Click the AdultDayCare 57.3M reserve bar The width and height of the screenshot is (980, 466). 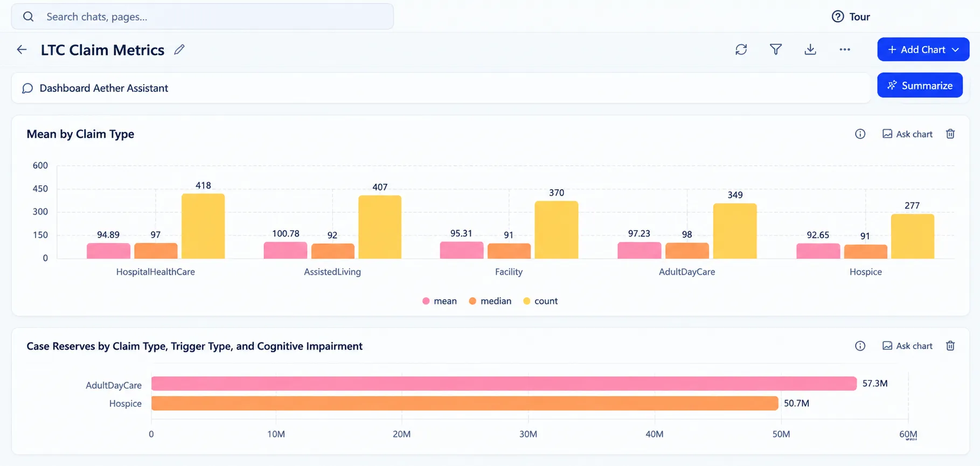504,384
